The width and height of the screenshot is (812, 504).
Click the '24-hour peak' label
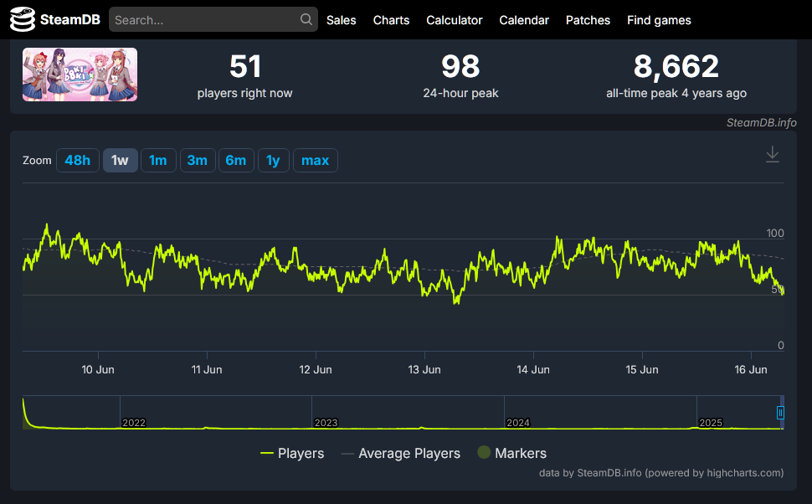(460, 93)
